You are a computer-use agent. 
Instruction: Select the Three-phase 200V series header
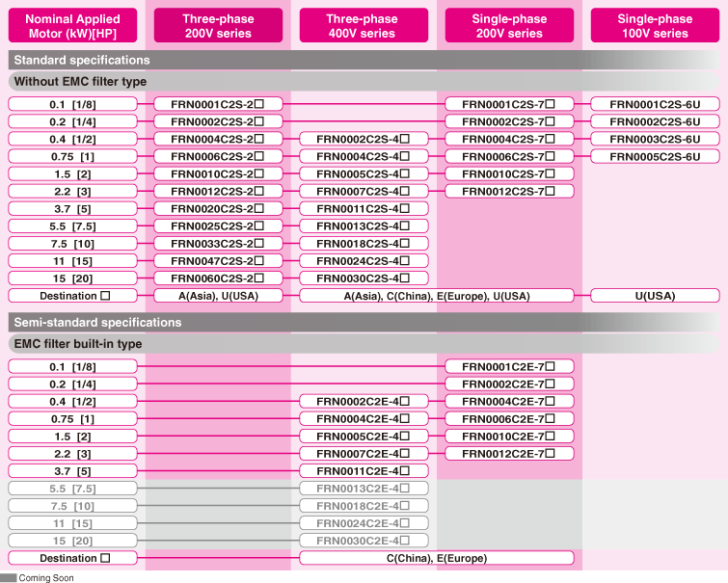click(x=218, y=25)
